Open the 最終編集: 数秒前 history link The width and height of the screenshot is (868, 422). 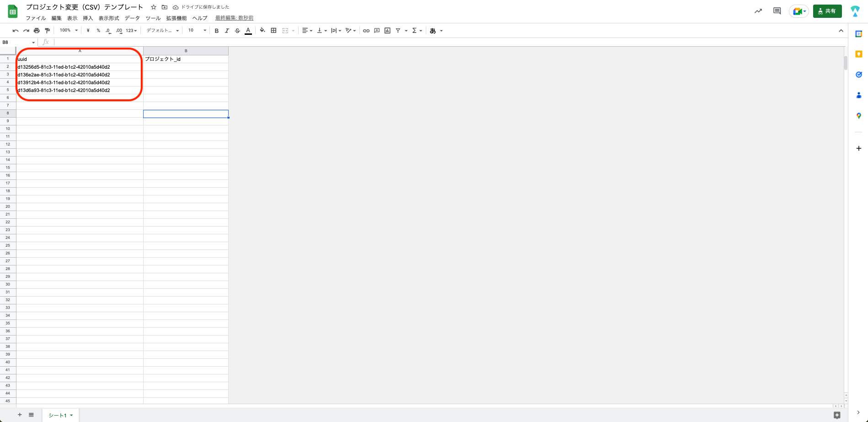click(x=234, y=18)
